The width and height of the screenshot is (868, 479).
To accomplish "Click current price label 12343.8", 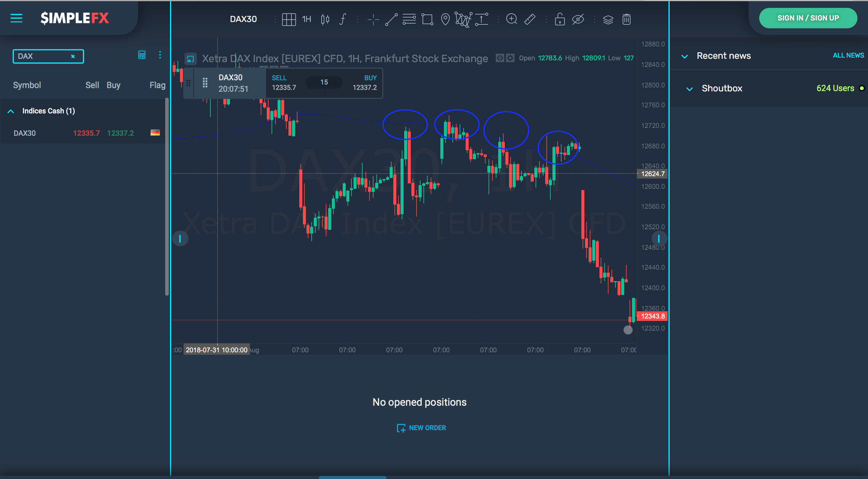I will [652, 316].
